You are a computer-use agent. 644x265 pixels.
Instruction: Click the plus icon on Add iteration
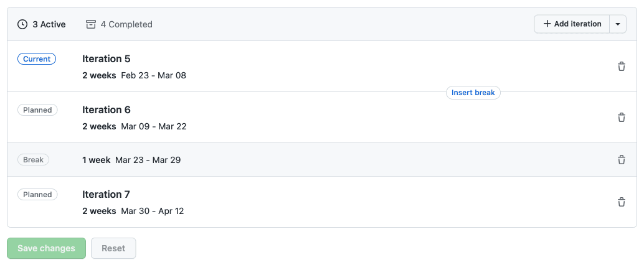[547, 24]
